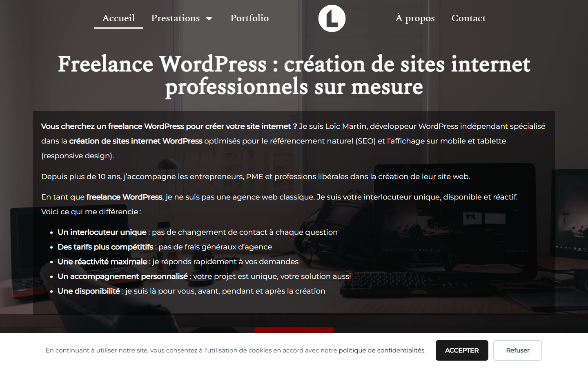This screenshot has height=368, width=588.
Task: Open the Contact menu item
Action: point(468,18)
